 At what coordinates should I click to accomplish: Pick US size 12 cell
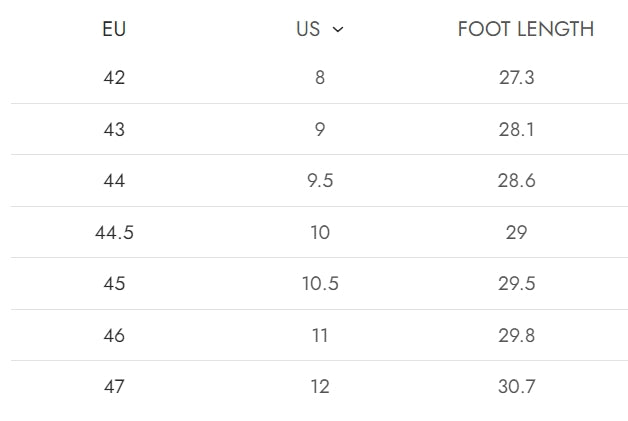(x=320, y=386)
